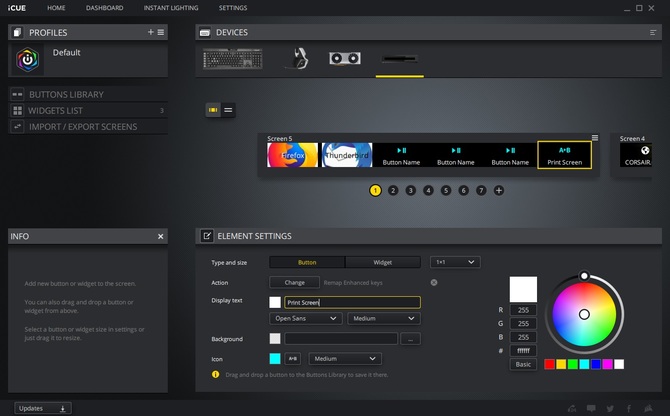Choose the A+B button icon
This screenshot has width=670, height=416.
pyautogui.click(x=293, y=359)
